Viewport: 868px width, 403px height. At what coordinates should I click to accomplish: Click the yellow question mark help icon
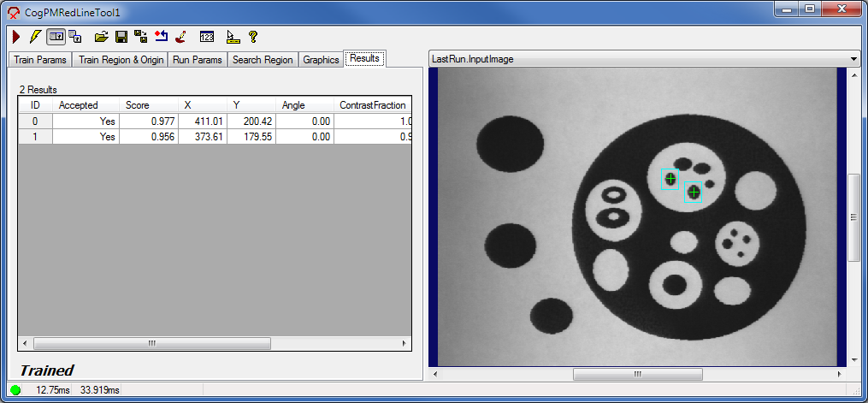[x=253, y=37]
